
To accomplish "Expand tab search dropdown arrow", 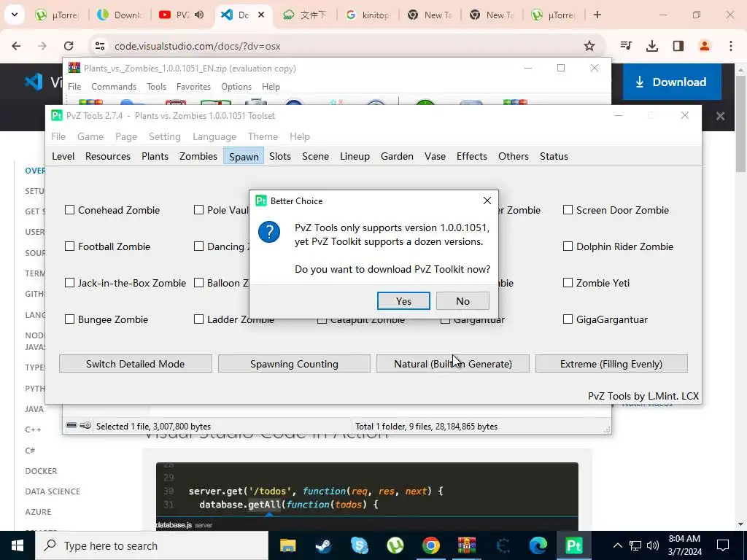I will 15,15.
